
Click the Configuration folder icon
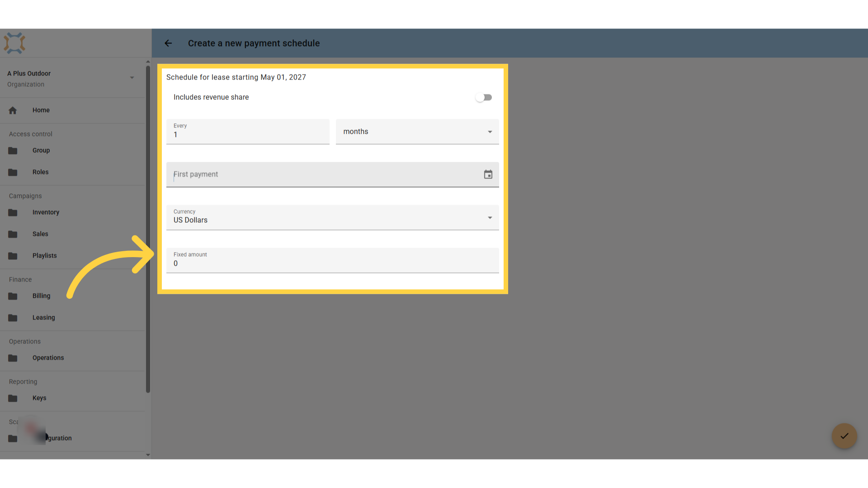point(13,438)
